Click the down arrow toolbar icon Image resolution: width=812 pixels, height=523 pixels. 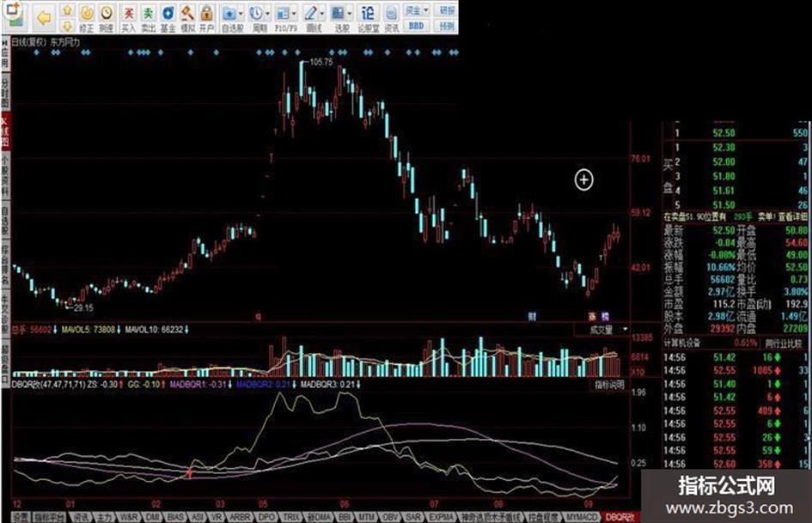tap(67, 26)
